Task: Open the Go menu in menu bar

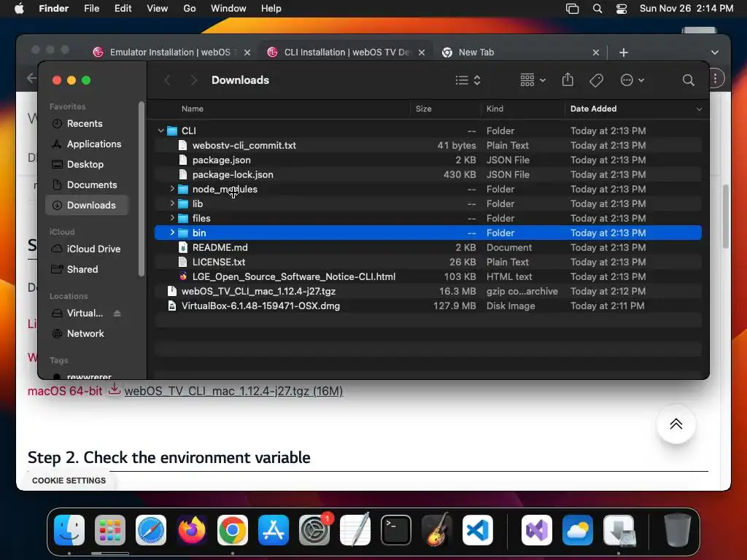Action: [190, 9]
